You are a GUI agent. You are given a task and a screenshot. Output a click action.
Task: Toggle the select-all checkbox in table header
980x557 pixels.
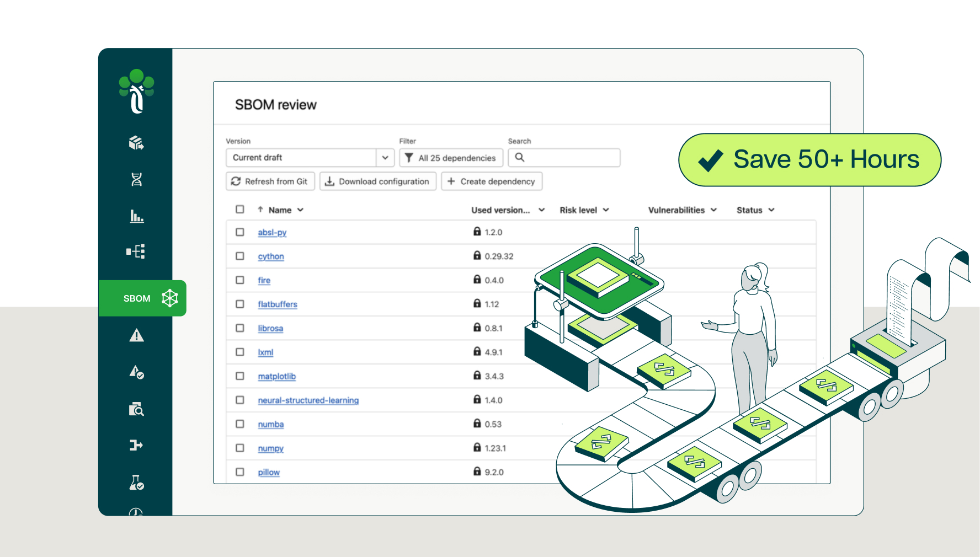pyautogui.click(x=240, y=210)
